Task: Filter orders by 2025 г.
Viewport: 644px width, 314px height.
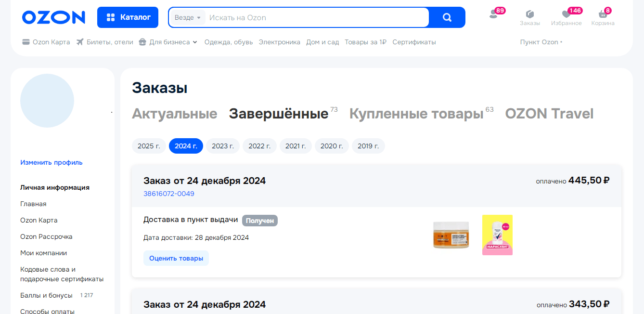Action: [149, 146]
